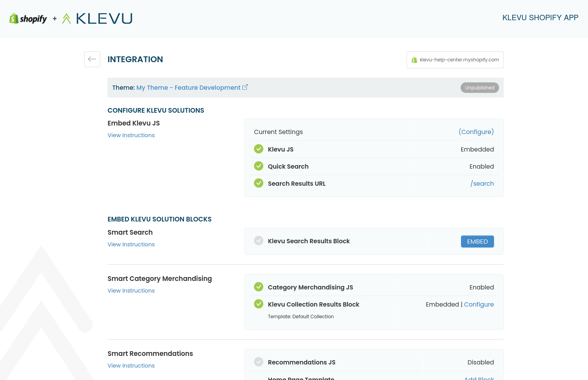
Task: Open theme via external link icon
Action: tap(245, 87)
